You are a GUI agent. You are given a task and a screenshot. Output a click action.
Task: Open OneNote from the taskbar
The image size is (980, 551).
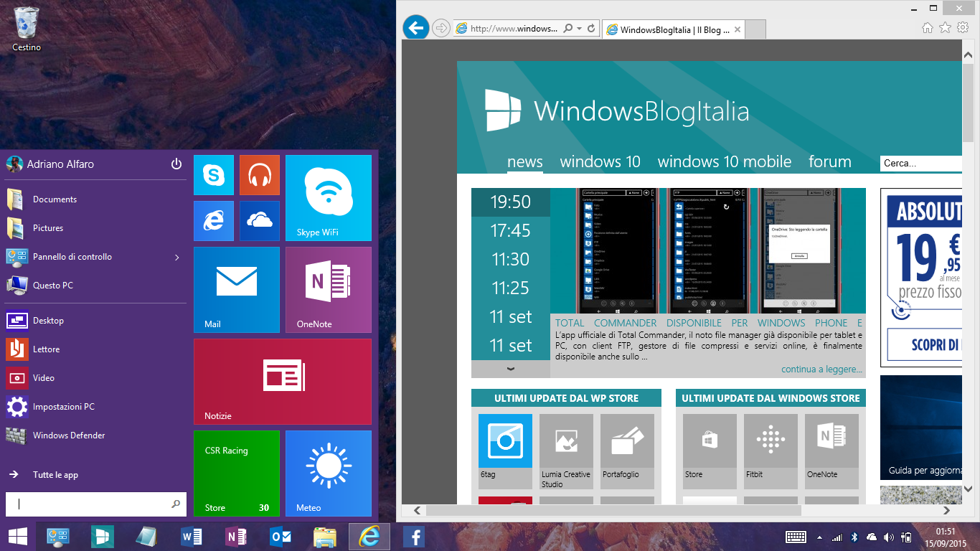click(236, 537)
